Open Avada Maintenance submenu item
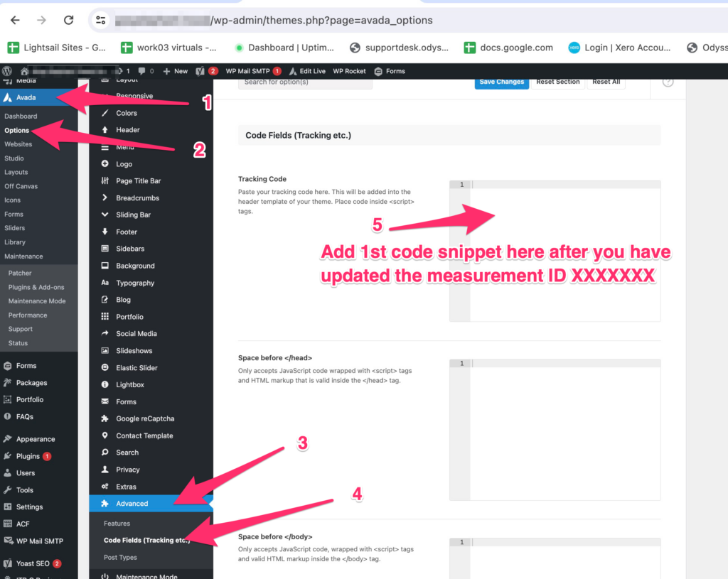This screenshot has width=728, height=579. pyautogui.click(x=23, y=256)
